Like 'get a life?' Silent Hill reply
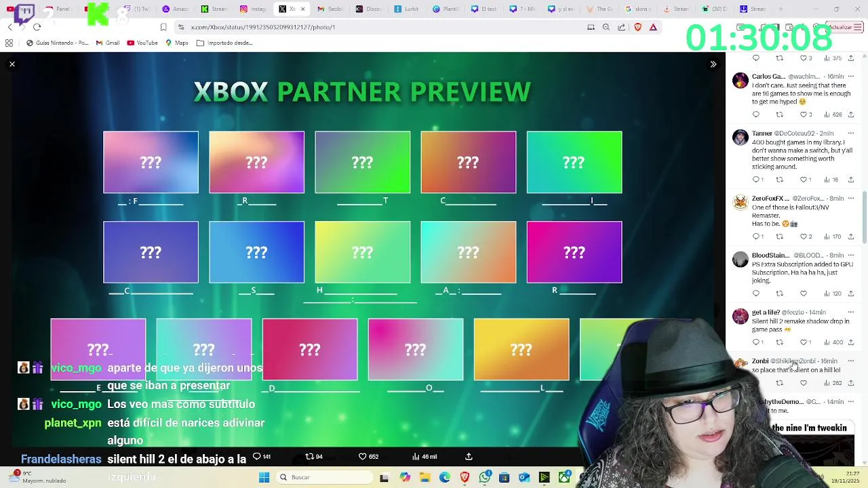Viewport: 868px width, 488px height. point(804,342)
